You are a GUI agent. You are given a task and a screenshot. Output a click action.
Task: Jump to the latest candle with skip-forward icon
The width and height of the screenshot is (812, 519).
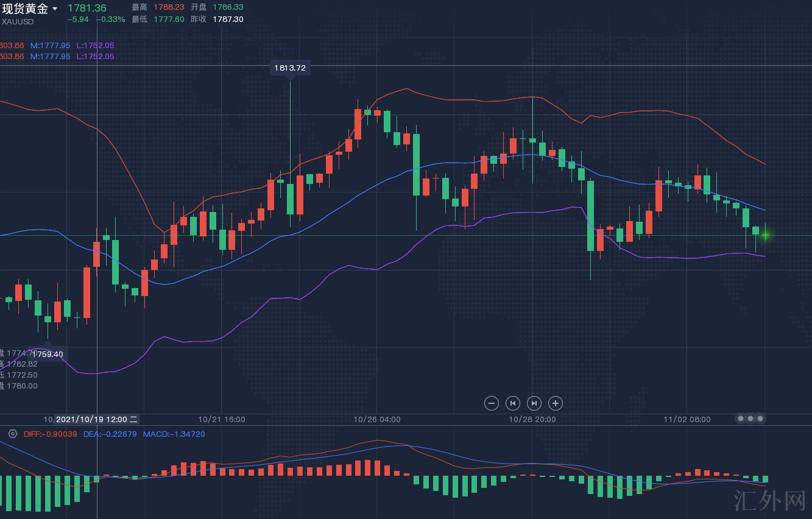(x=534, y=403)
